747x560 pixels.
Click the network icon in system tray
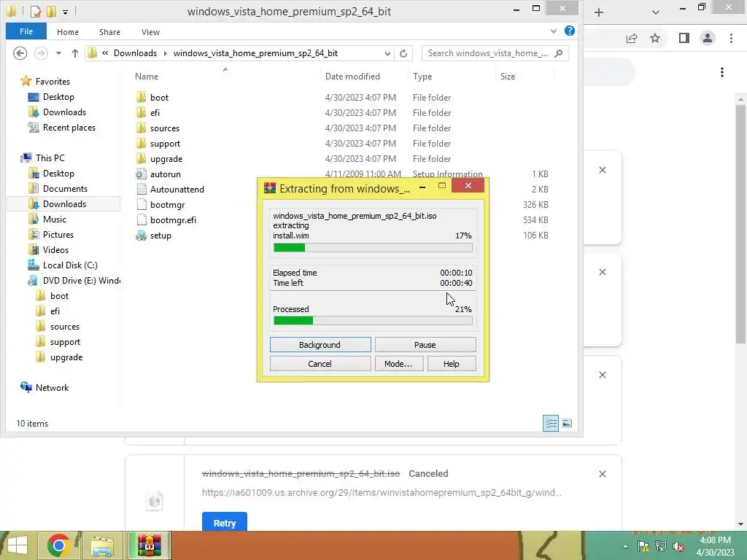coord(661,546)
